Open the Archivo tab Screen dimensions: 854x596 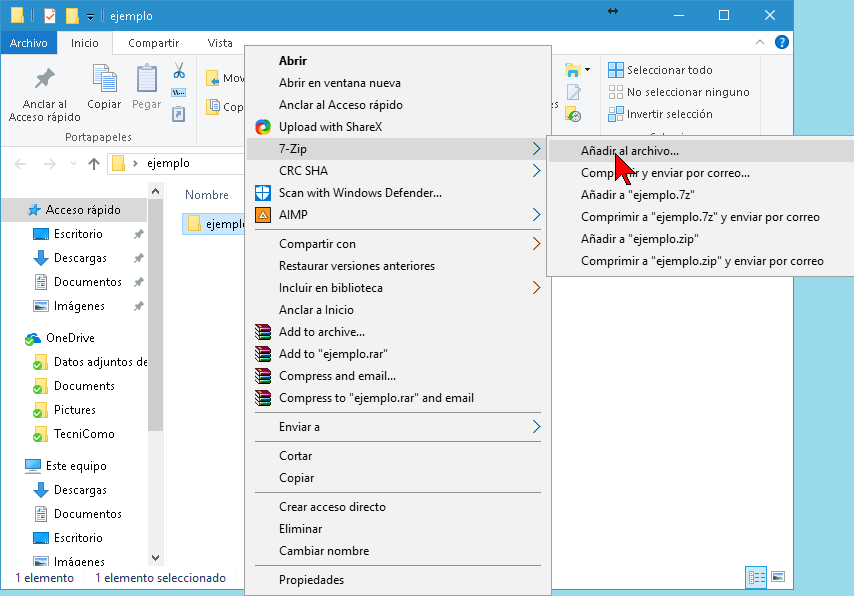click(28, 43)
